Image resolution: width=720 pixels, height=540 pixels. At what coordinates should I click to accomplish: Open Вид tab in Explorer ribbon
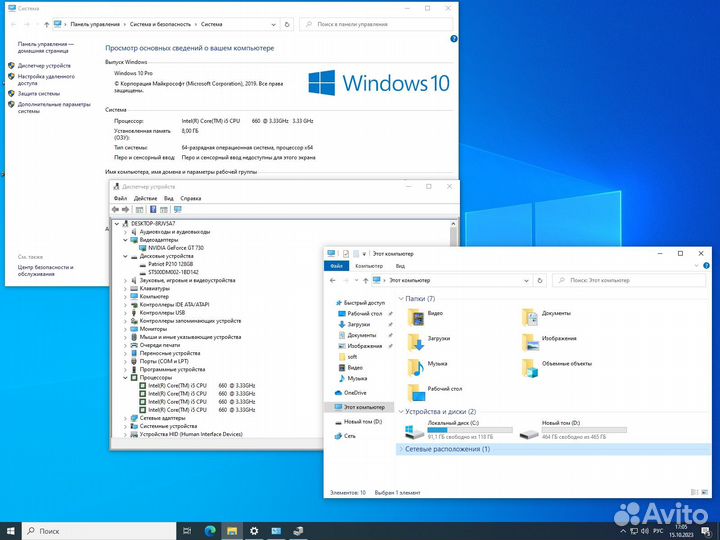400,266
